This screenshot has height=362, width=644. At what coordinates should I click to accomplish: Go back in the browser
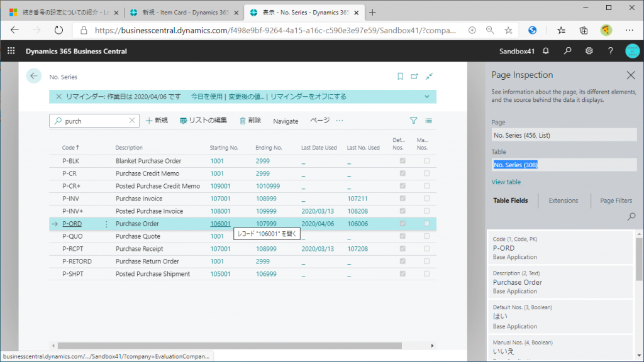point(15,30)
